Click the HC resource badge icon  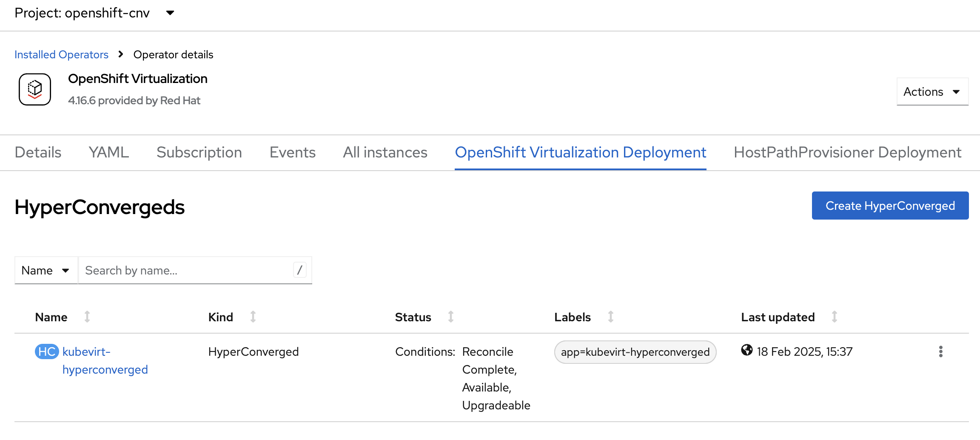pos(47,351)
